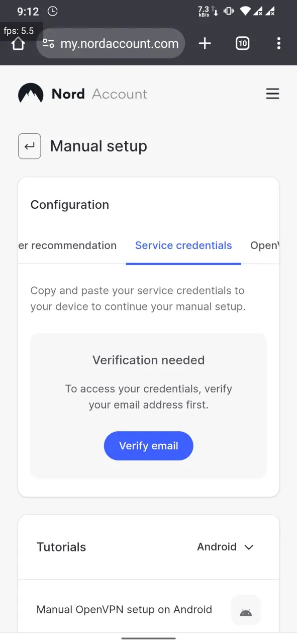This screenshot has height=644, width=297.
Task: Tap the clock icon in status bar
Action: coord(53,11)
